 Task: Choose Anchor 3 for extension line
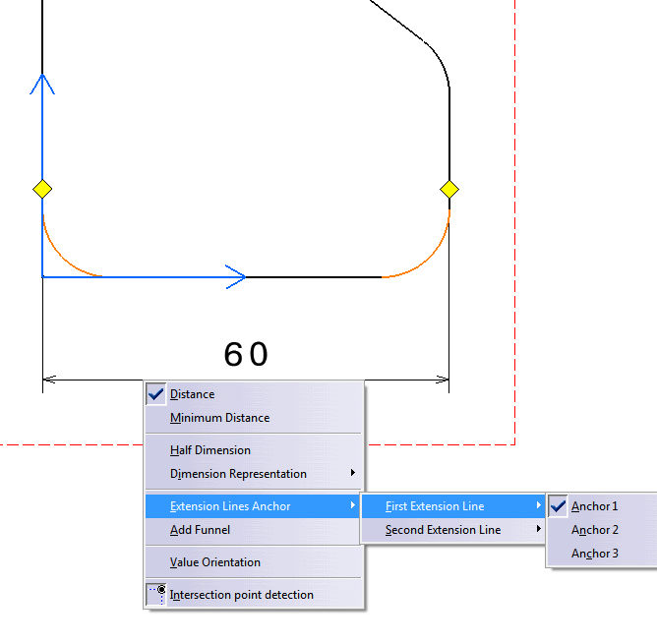[602, 554]
